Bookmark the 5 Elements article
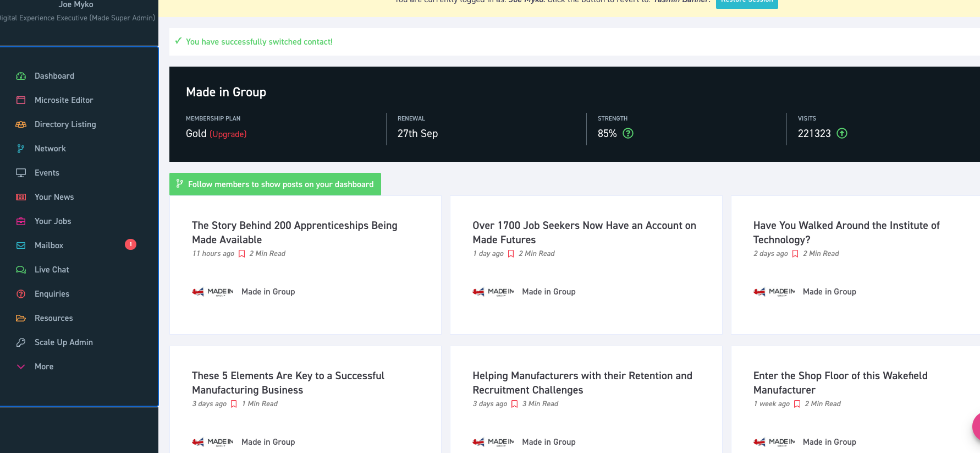 234,404
